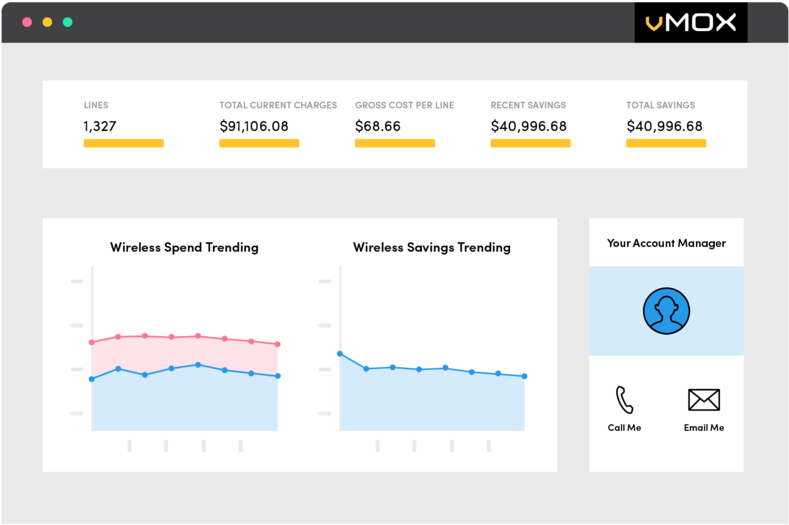
Task: Click the red window dot
Action: click(27, 21)
